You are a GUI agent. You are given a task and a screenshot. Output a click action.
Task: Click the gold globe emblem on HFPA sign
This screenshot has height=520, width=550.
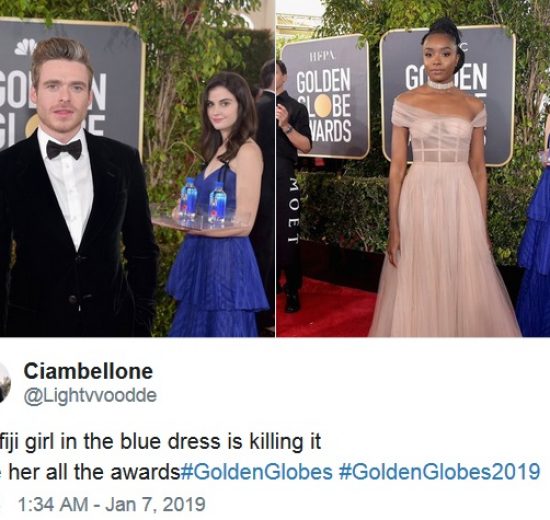[x=324, y=105]
